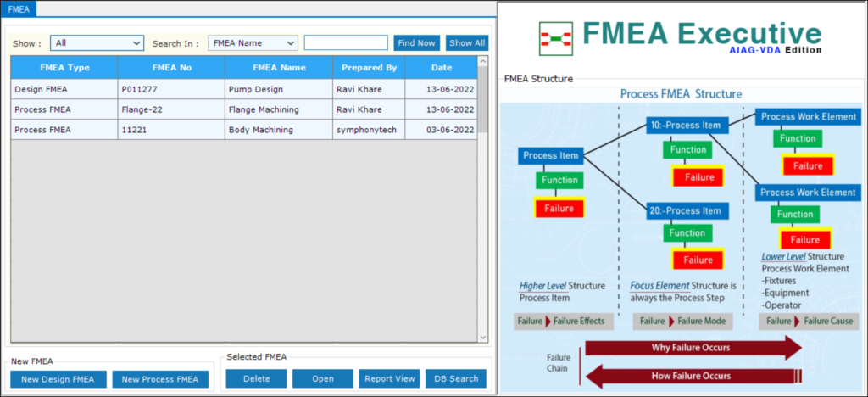Sort by Prepared By column header

370,68
